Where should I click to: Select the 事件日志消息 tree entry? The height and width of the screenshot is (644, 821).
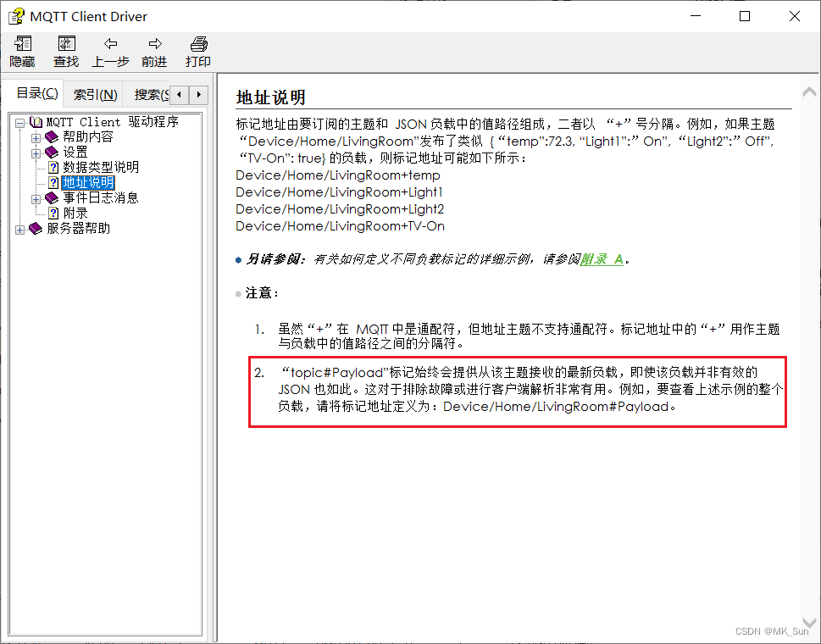tap(101, 198)
